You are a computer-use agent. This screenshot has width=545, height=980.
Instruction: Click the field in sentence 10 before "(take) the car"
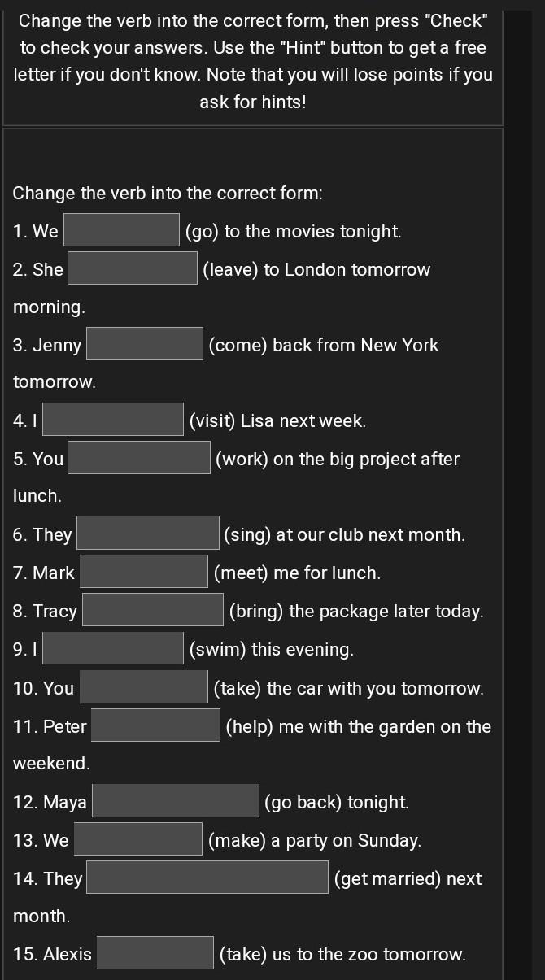tap(144, 687)
